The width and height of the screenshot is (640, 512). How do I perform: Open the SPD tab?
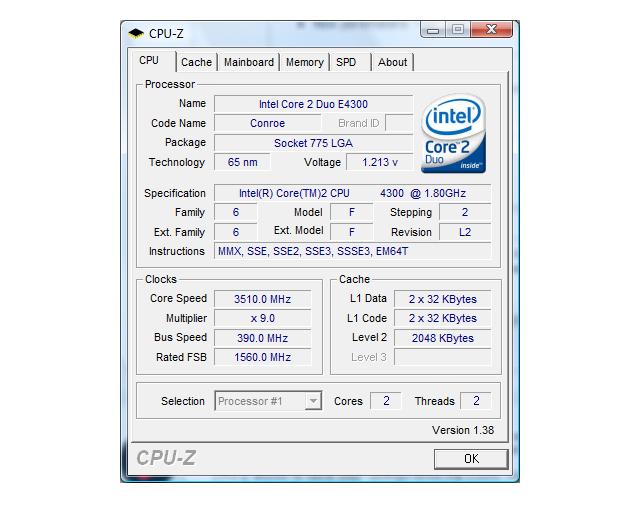coord(351,62)
